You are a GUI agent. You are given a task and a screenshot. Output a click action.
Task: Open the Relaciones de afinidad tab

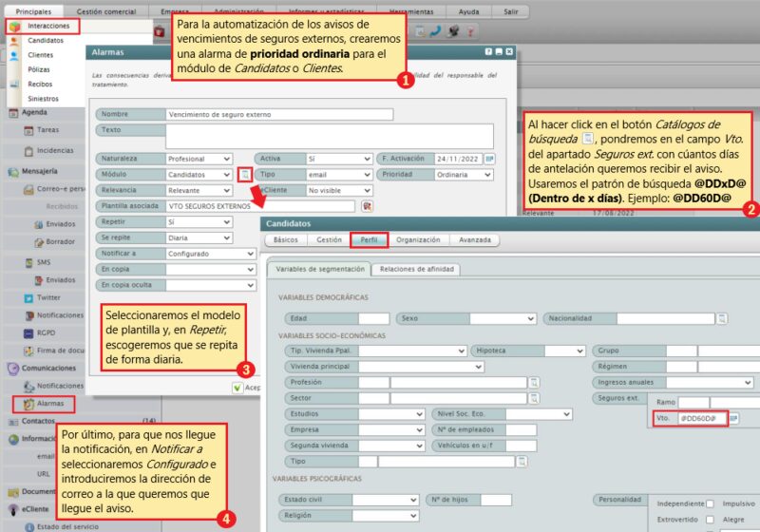pos(417,269)
